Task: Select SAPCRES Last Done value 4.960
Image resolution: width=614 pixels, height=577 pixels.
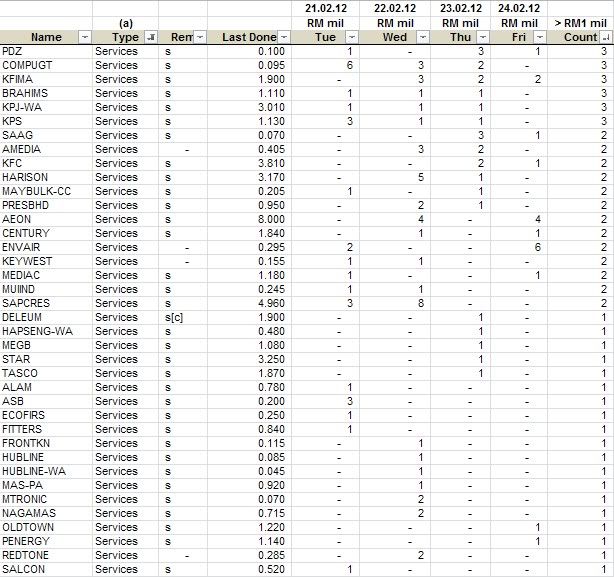Action: (x=249, y=303)
